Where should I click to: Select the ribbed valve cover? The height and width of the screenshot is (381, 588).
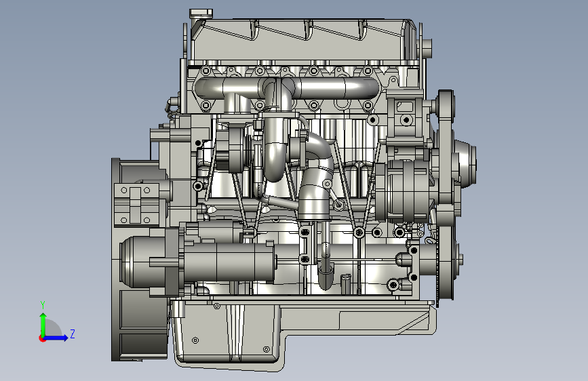coord(304,41)
